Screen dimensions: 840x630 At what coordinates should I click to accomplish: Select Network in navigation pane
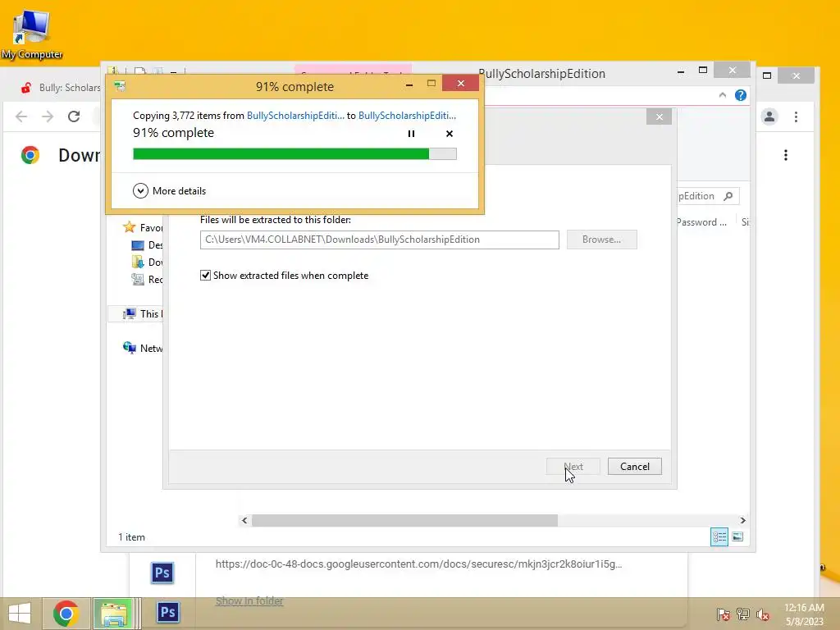point(143,348)
